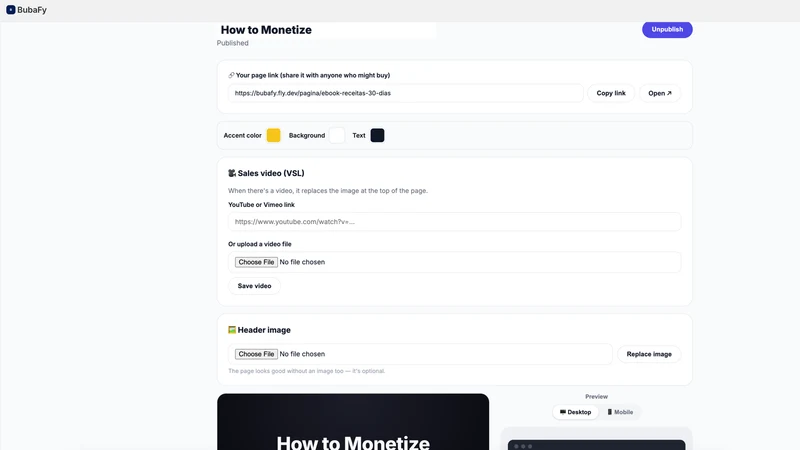Screen dimensions: 800x450
Task: Copy the page link
Action: click(611, 93)
